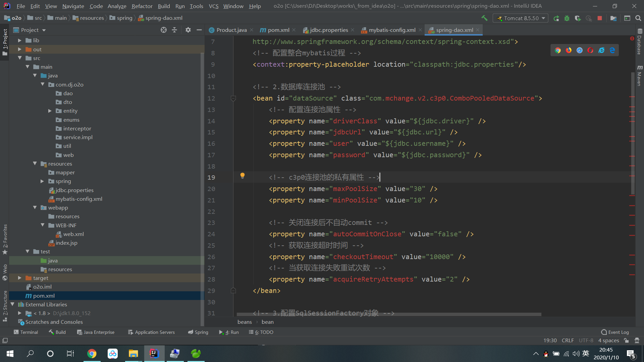The width and height of the screenshot is (644, 362).
Task: Click the red error indicator in editor corner
Action: tap(632, 39)
